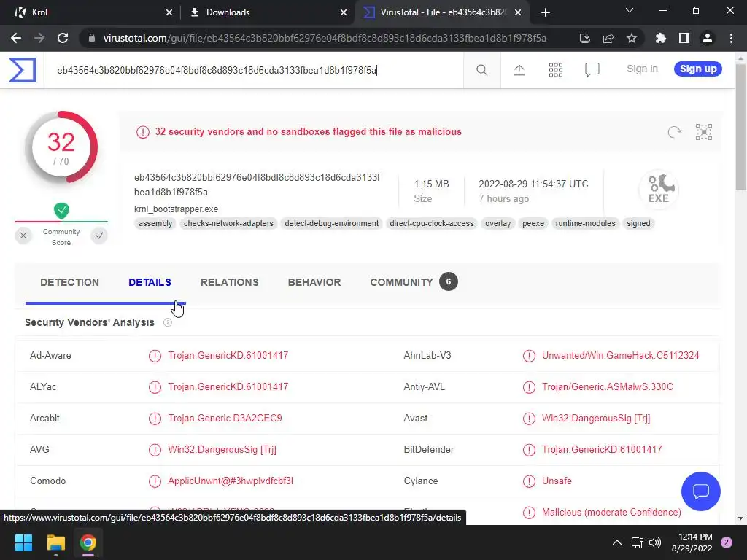Click the install app icon in address bar

pos(584,38)
